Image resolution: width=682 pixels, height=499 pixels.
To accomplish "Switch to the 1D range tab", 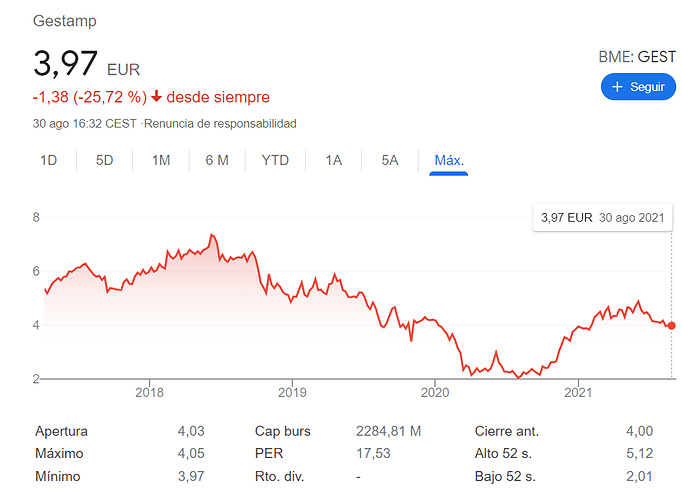I will coord(49,160).
